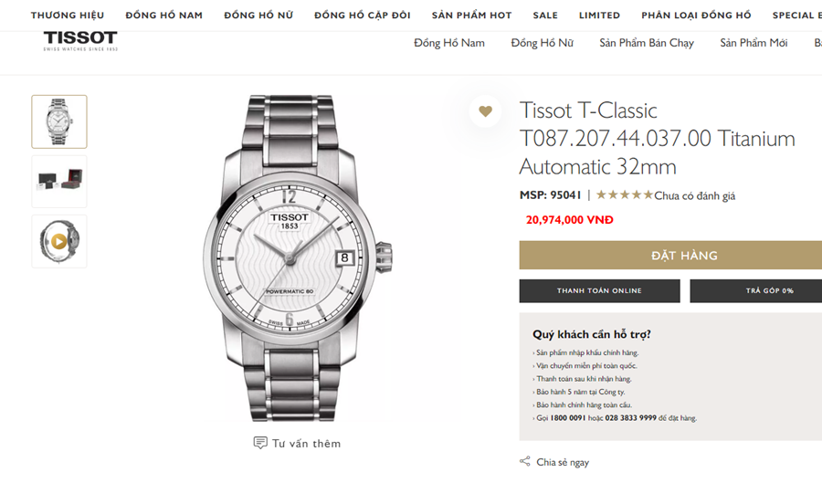Add watch to wishlist with heart icon
This screenshot has height=504, width=822.
click(x=485, y=111)
